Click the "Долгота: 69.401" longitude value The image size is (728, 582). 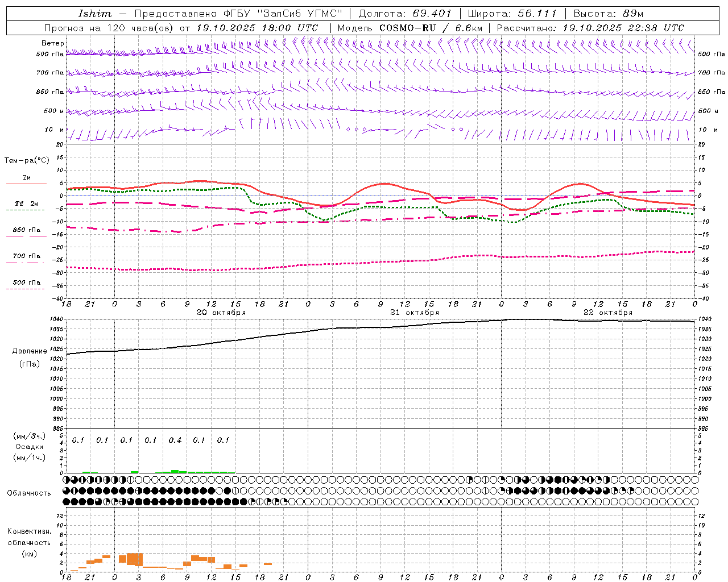click(405, 14)
